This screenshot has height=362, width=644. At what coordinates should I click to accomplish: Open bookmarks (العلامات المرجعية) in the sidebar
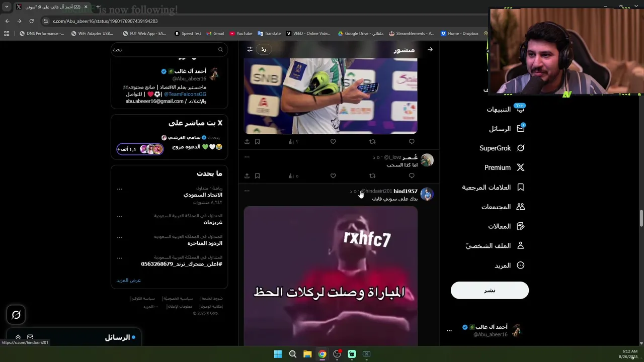(493, 187)
